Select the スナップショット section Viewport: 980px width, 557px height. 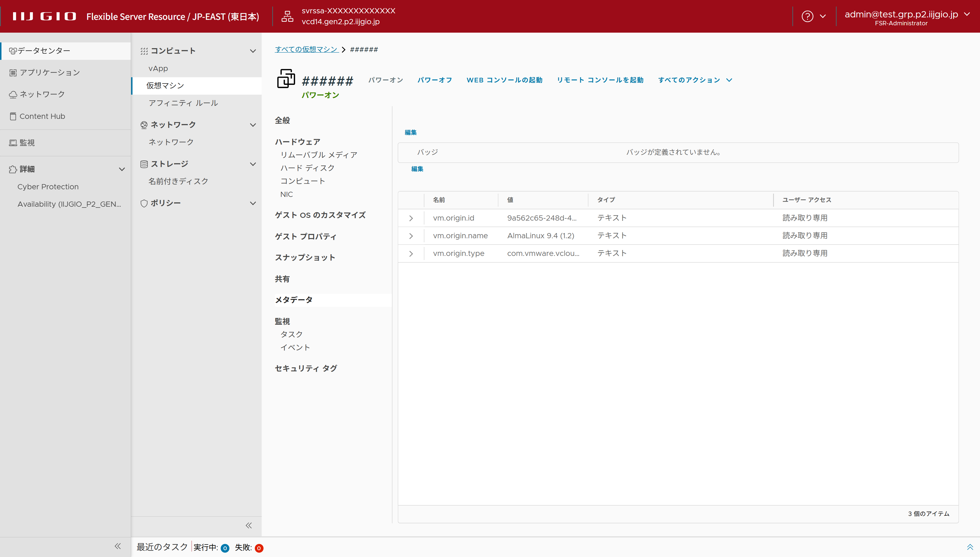pyautogui.click(x=305, y=258)
